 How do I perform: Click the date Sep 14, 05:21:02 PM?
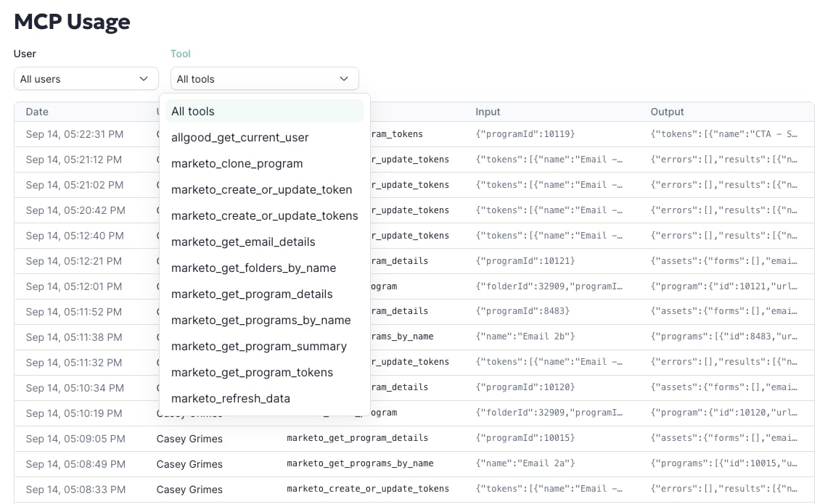click(x=74, y=185)
